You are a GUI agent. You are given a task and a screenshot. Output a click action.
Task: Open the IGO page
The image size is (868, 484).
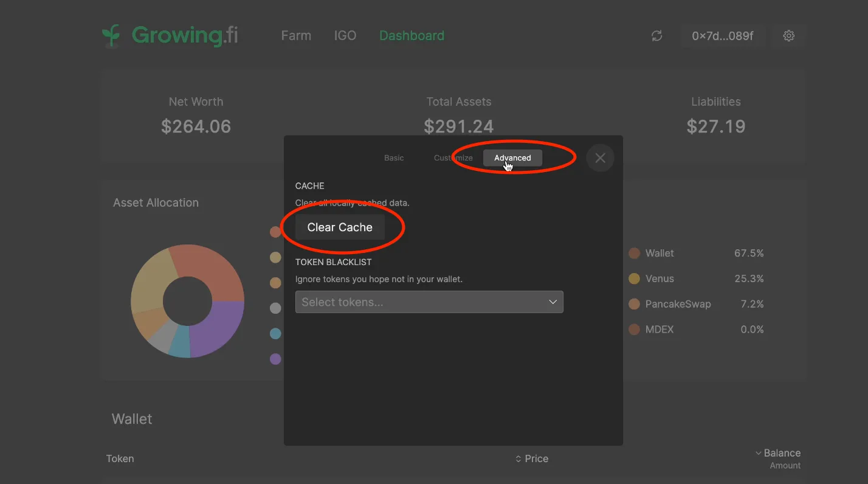(x=345, y=36)
